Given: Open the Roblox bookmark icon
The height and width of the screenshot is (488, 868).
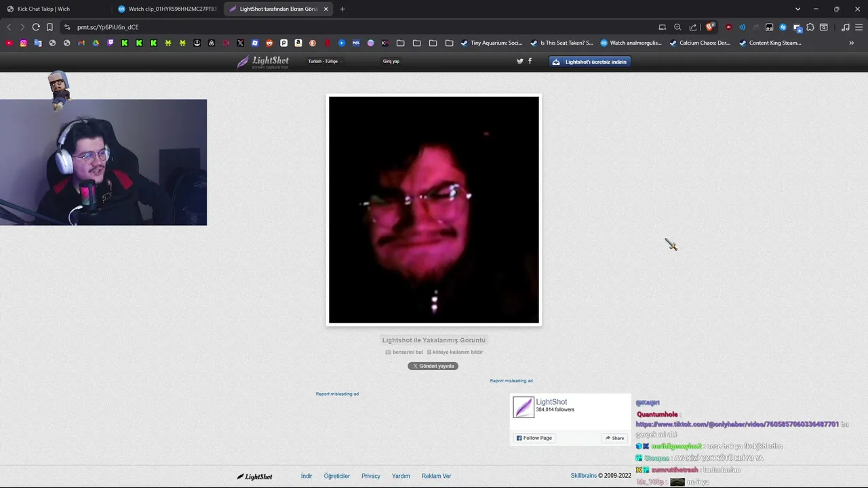Looking at the screenshot, I should pos(255,43).
